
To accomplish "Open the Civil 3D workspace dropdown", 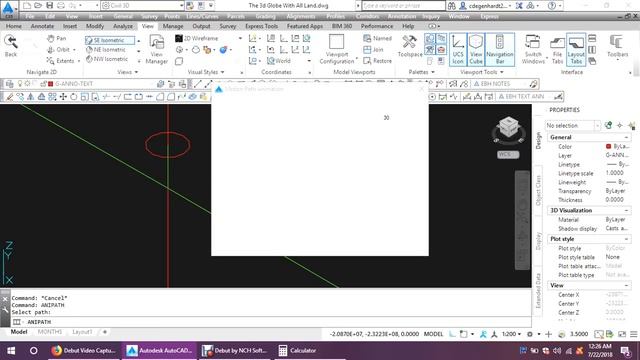I will click(142, 5).
